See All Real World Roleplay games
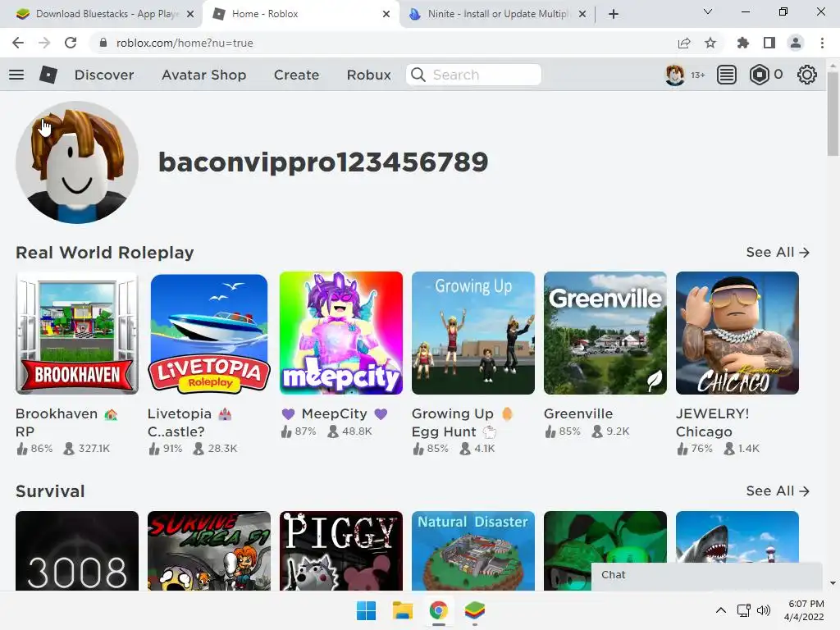 [778, 252]
